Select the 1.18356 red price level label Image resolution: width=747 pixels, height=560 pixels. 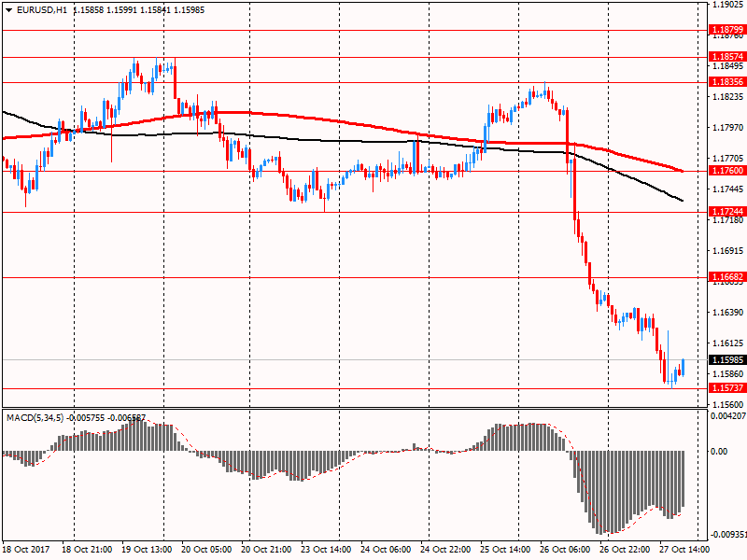point(727,81)
